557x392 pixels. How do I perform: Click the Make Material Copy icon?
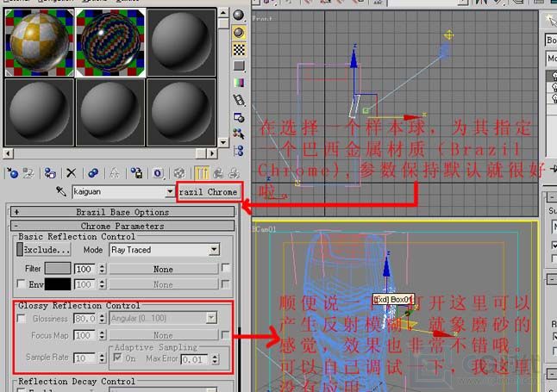pyautogui.click(x=93, y=173)
